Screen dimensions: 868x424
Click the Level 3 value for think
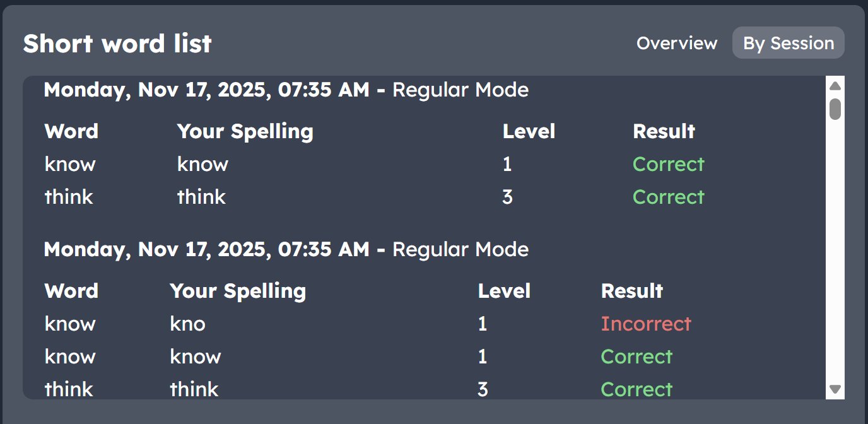[508, 196]
